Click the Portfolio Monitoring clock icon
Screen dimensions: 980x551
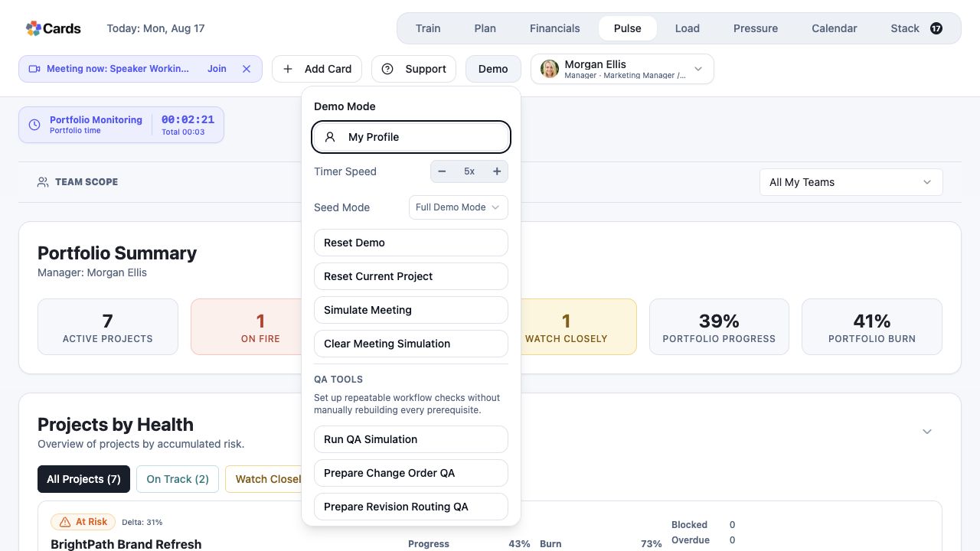pyautogui.click(x=34, y=125)
